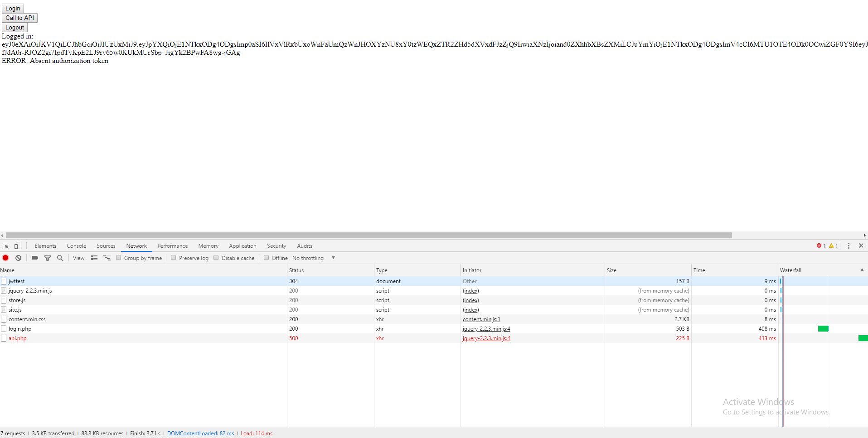The width and height of the screenshot is (868, 438).
Task: Open the DevTools three-dot customize menu
Action: point(848,245)
